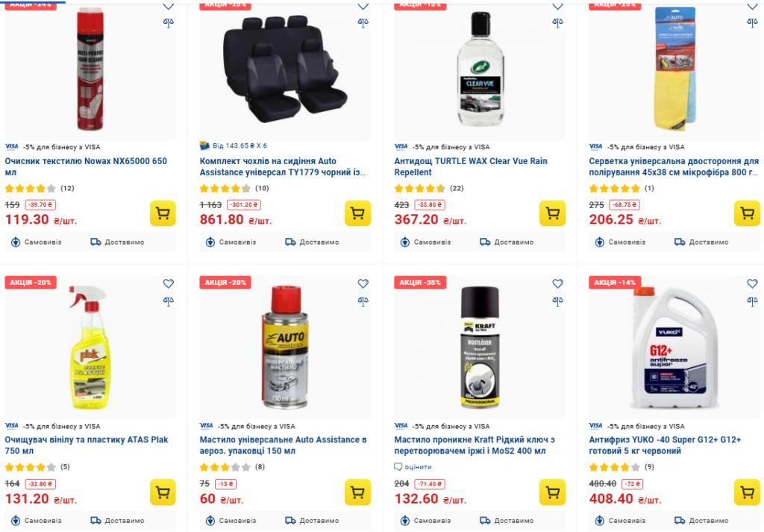Open Антидощ TURTLE WAX Clear Vue link

coord(471,166)
